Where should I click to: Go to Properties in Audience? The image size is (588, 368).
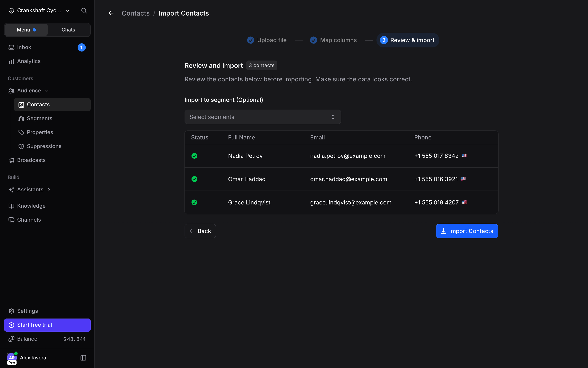tap(52, 132)
